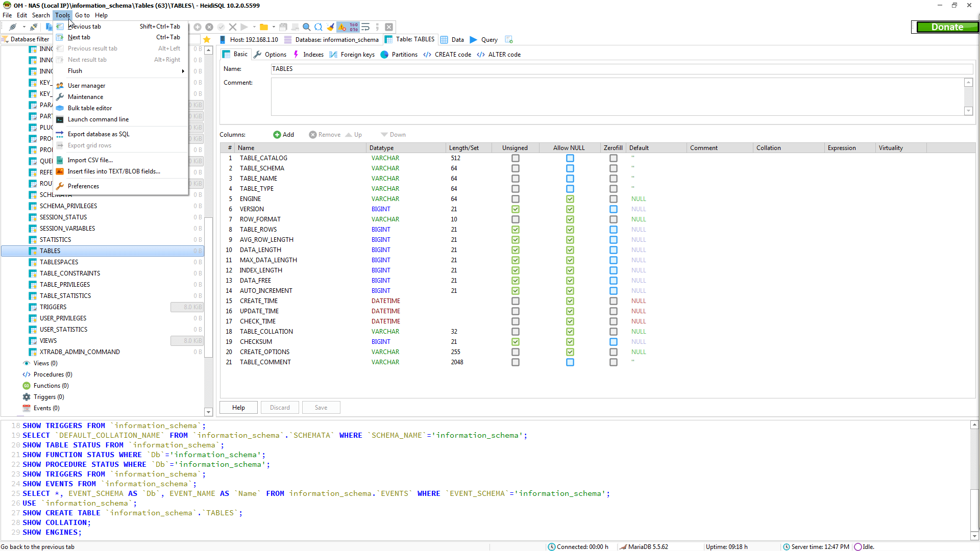This screenshot has height=551, width=980.
Task: Click the favorites star icon
Action: pyautogui.click(x=207, y=39)
